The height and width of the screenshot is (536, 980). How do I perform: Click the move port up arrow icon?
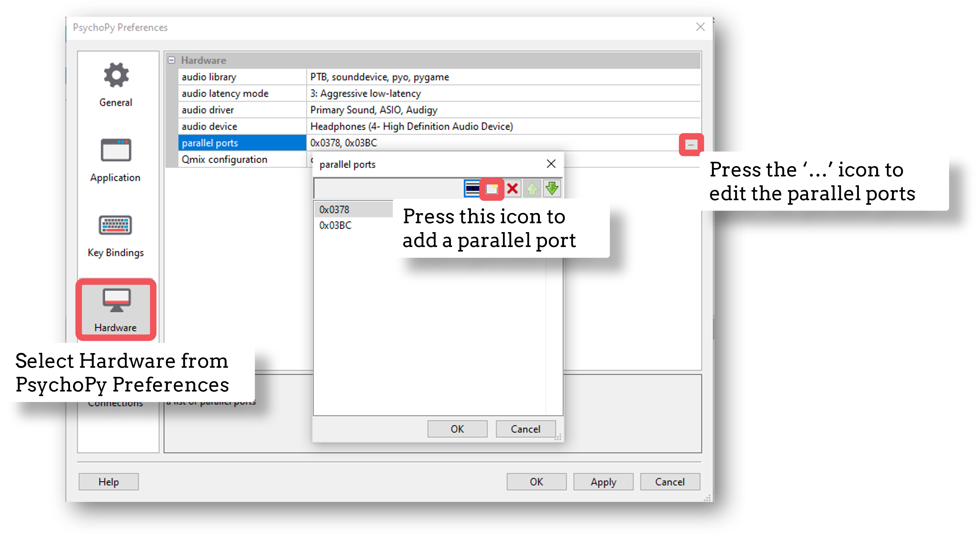[533, 188]
